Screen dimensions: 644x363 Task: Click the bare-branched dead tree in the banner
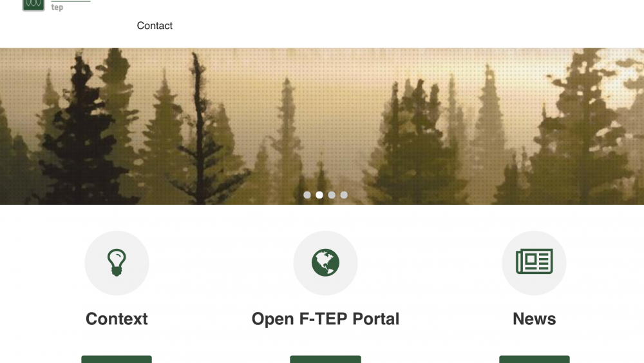pos(200,128)
